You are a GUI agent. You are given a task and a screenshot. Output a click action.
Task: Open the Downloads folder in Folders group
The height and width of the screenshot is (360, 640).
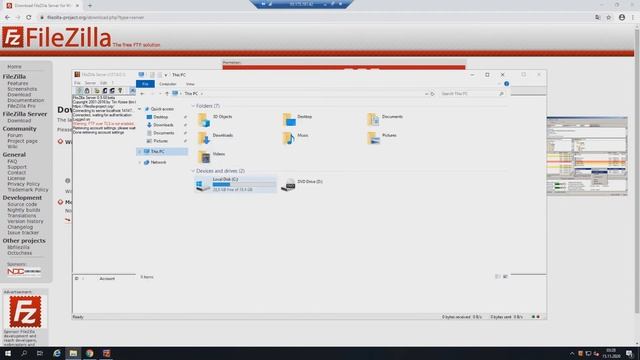coord(216,138)
